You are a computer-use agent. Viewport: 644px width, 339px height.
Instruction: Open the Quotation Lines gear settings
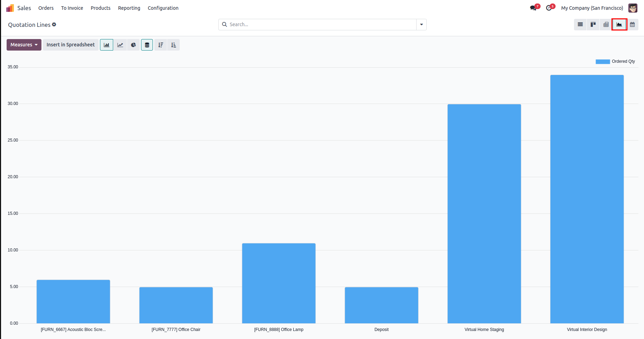[x=54, y=24]
